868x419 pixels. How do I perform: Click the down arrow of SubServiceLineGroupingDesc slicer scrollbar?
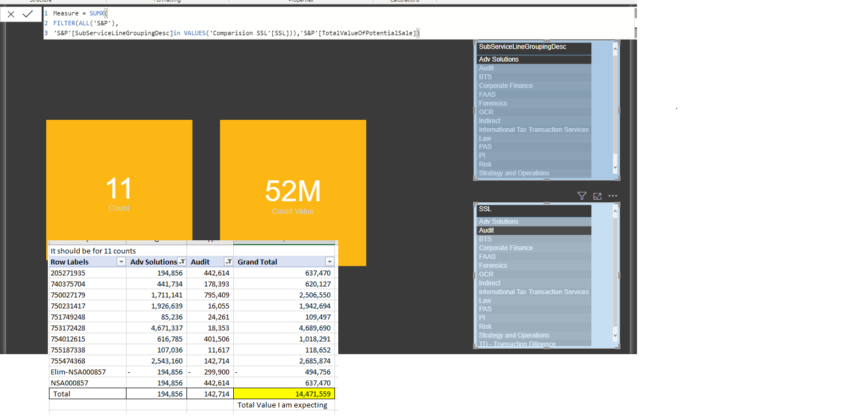615,167
